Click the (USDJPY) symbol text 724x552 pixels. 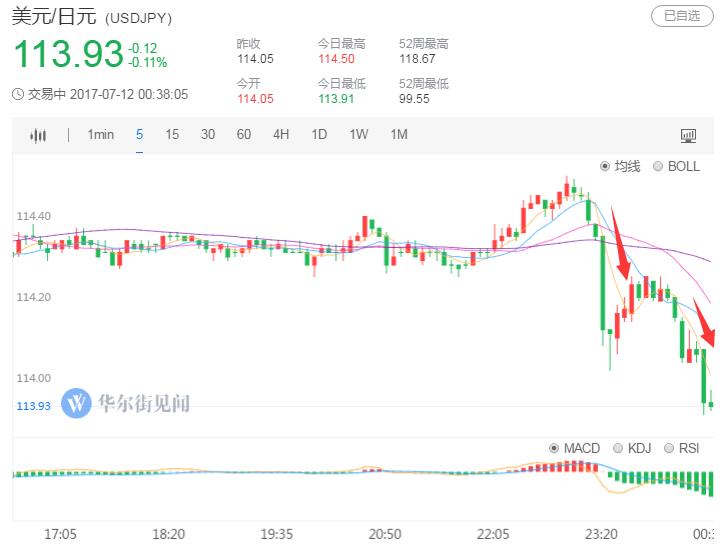tap(139, 18)
